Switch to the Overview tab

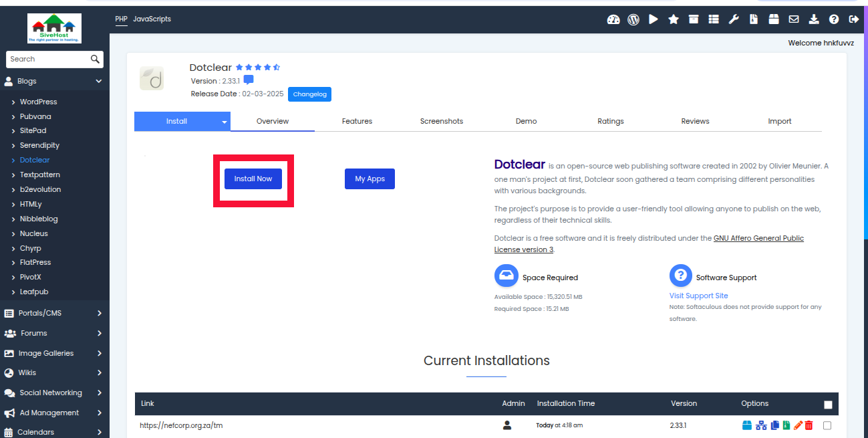tap(273, 121)
